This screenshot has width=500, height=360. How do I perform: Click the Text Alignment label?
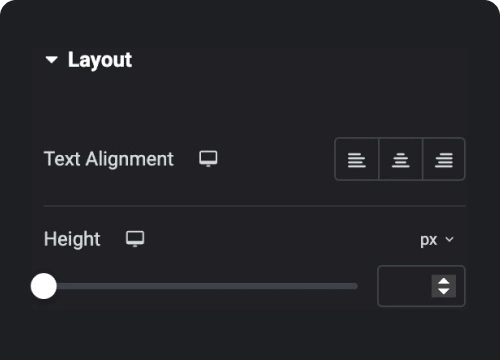tap(109, 159)
